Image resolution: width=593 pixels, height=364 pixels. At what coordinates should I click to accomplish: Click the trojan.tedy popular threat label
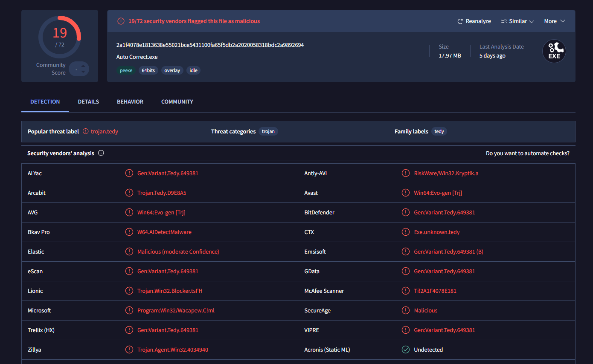pos(105,131)
